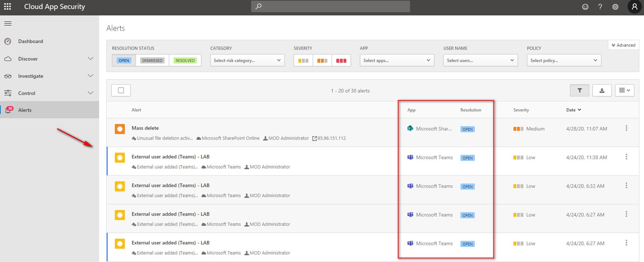Screen dimensions: 644x262
Task: Click alert icon of 11:38 AM Teams alert
Action: (120, 158)
